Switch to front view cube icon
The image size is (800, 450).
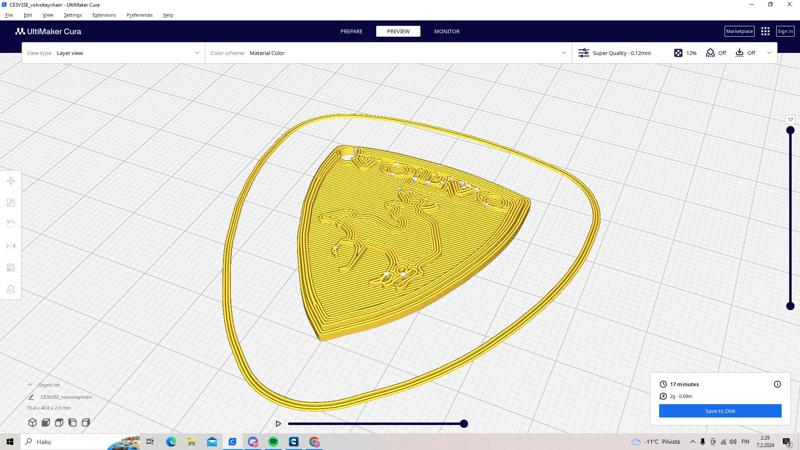click(45, 422)
